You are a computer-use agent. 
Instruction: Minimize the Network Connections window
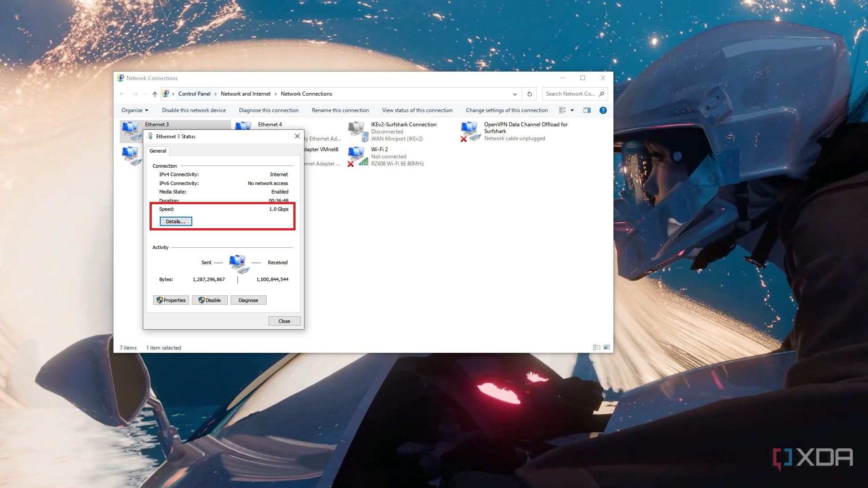pyautogui.click(x=563, y=78)
